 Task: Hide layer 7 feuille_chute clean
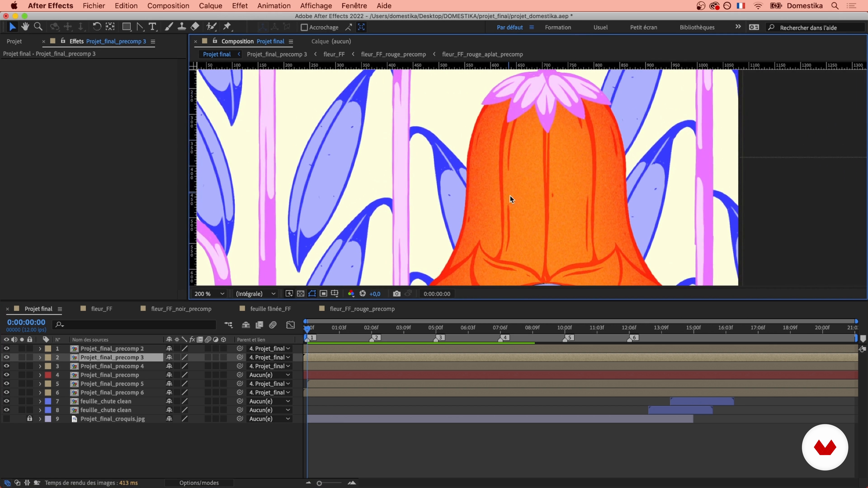click(x=6, y=401)
